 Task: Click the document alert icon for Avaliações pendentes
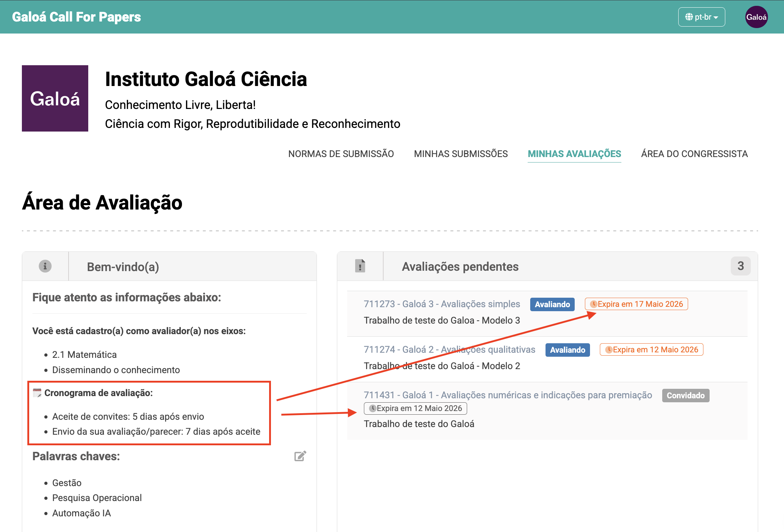(x=360, y=266)
